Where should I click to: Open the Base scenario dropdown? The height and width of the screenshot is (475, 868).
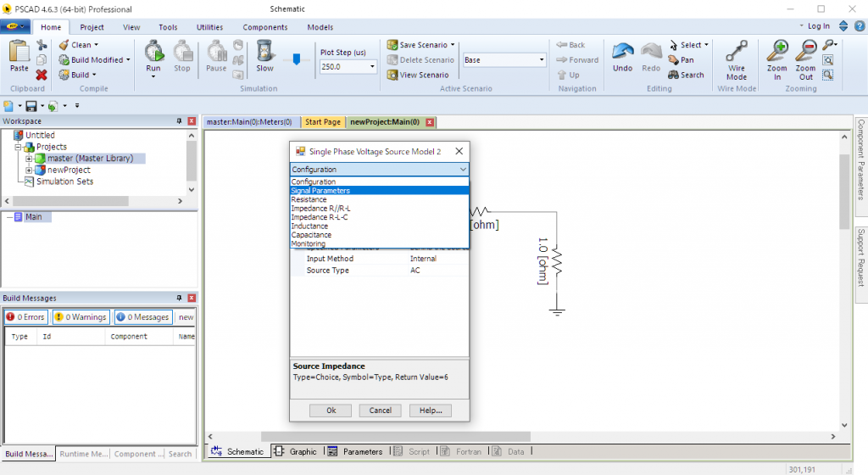click(x=542, y=60)
